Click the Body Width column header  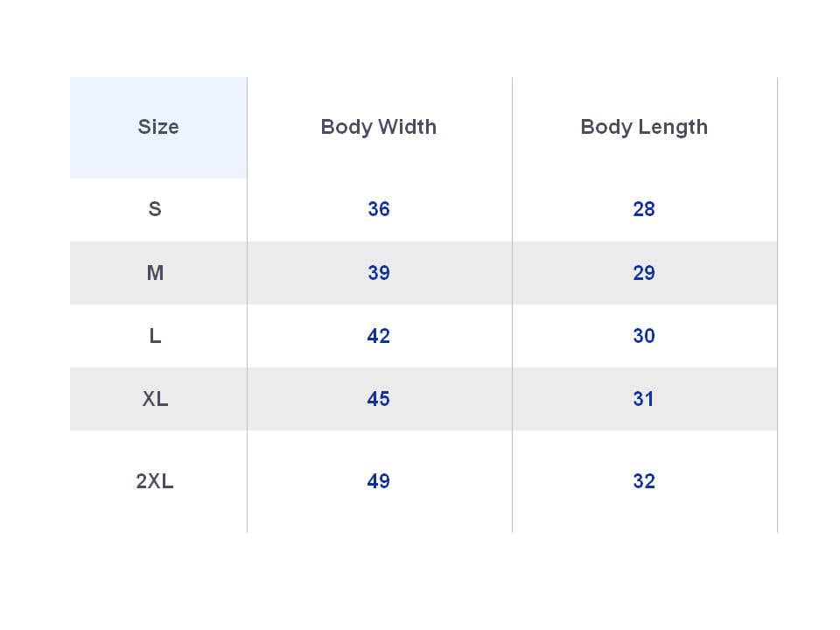pyautogui.click(x=378, y=127)
